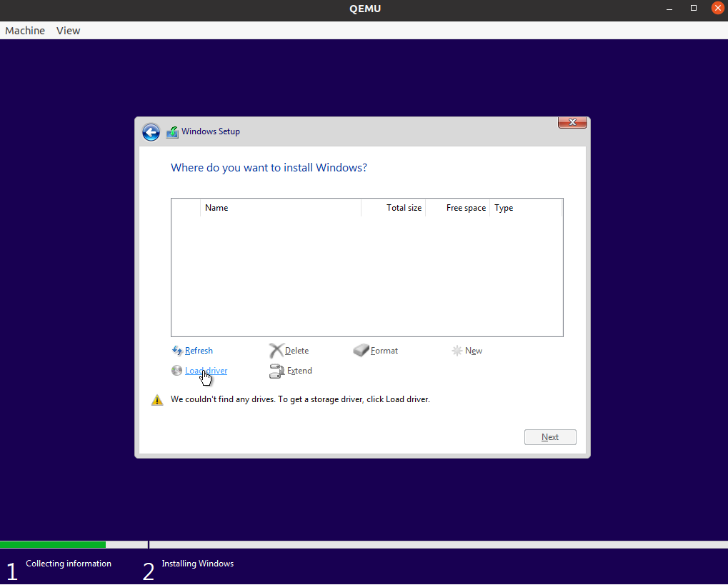Click the Delete X icon
This screenshot has height=585, width=728.
click(x=276, y=351)
